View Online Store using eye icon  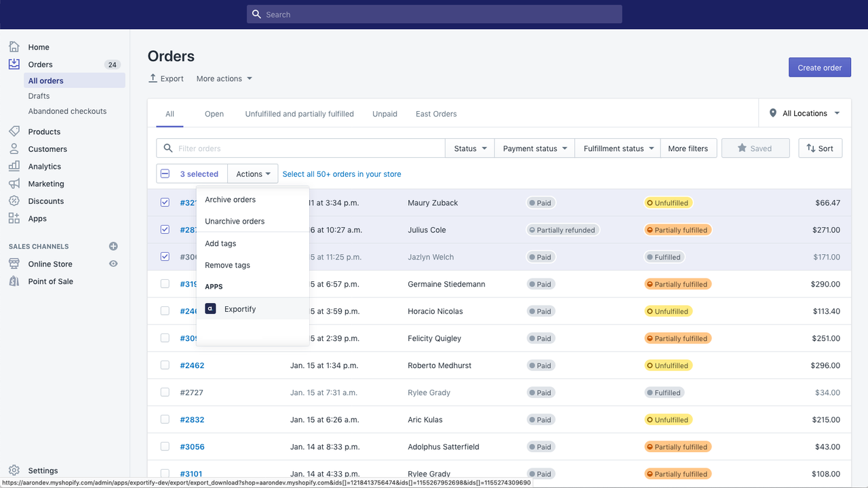click(x=113, y=264)
